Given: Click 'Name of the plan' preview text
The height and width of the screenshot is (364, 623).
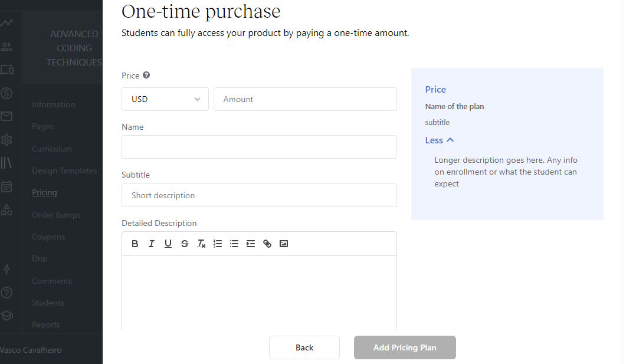Looking at the screenshot, I should pos(454,107).
